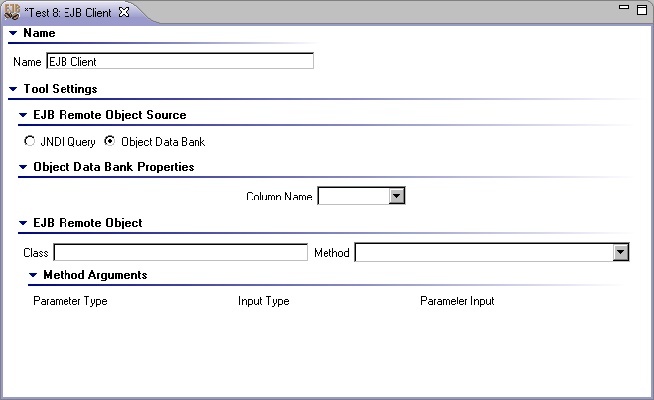Click into the Class input field
The width and height of the screenshot is (654, 400).
click(181, 252)
